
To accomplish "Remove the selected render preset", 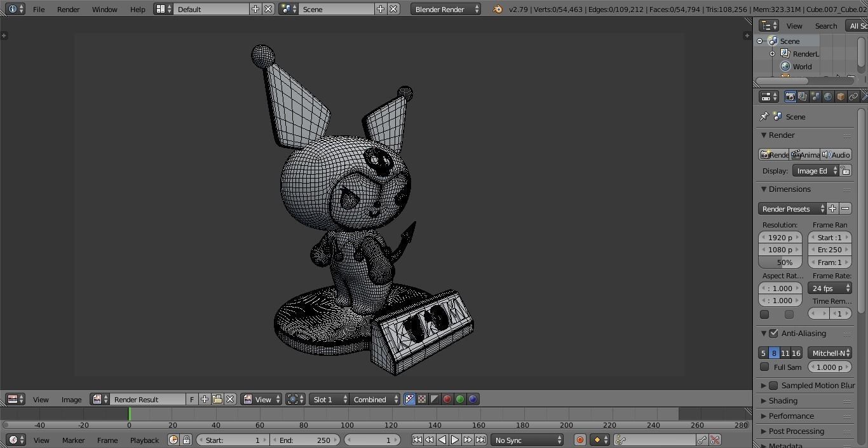I will pyautogui.click(x=845, y=208).
